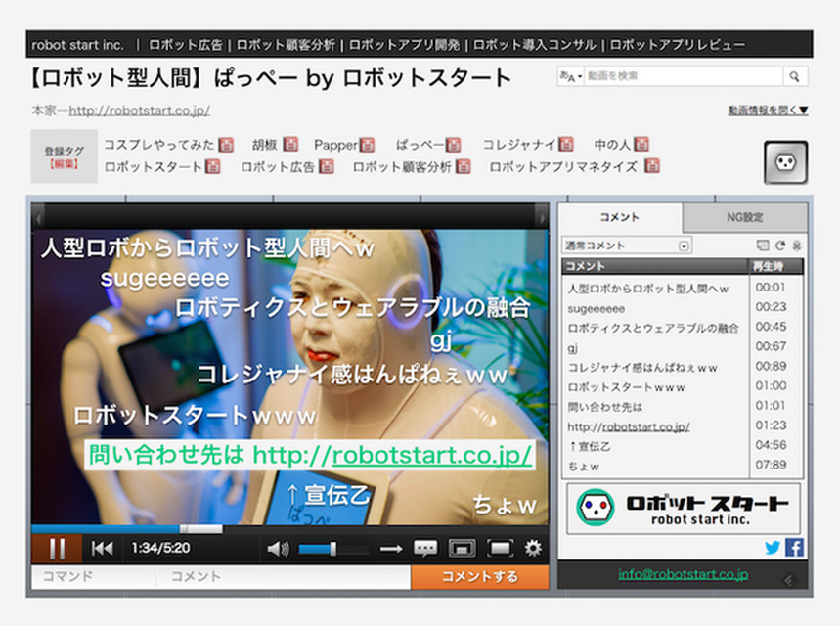Viewport: 840px width, 626px height.
Task: Click the Facebook share icon
Action: (x=794, y=548)
